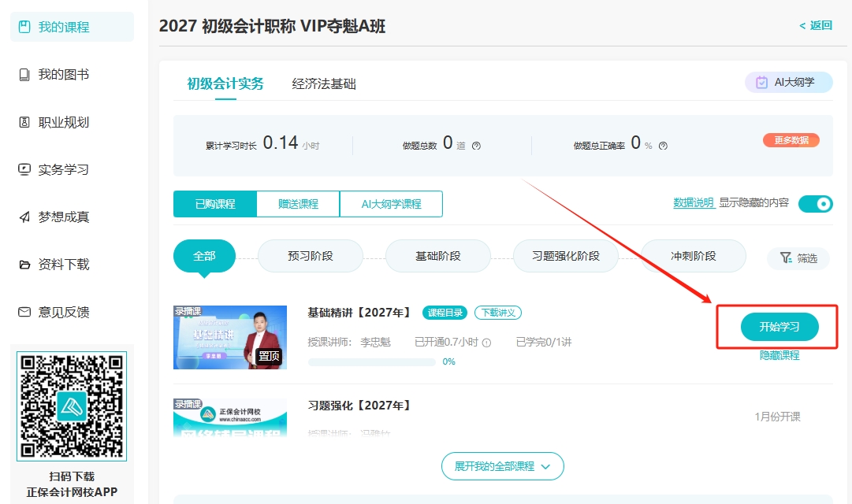The image size is (852, 504).
Task: Click the 职业规划 icon in sidebar
Action: click(24, 122)
